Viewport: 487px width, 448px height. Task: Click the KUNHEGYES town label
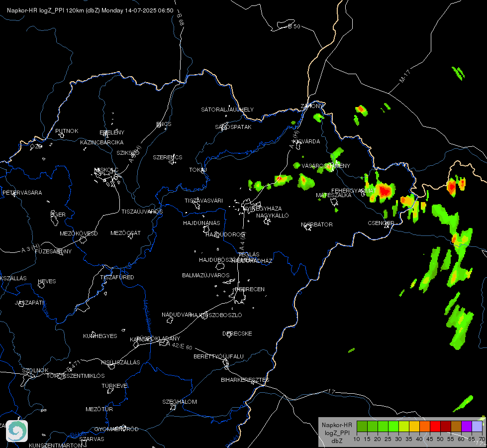point(100,336)
